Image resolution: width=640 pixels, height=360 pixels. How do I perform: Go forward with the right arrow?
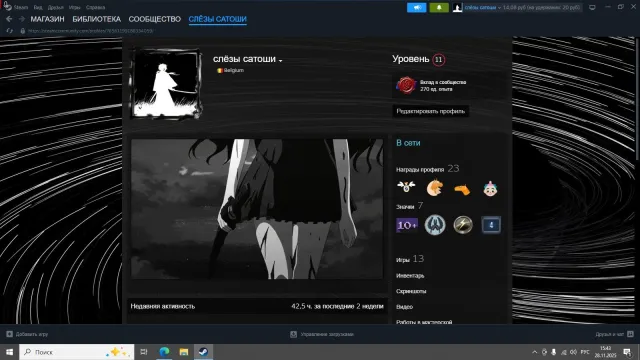(22, 19)
